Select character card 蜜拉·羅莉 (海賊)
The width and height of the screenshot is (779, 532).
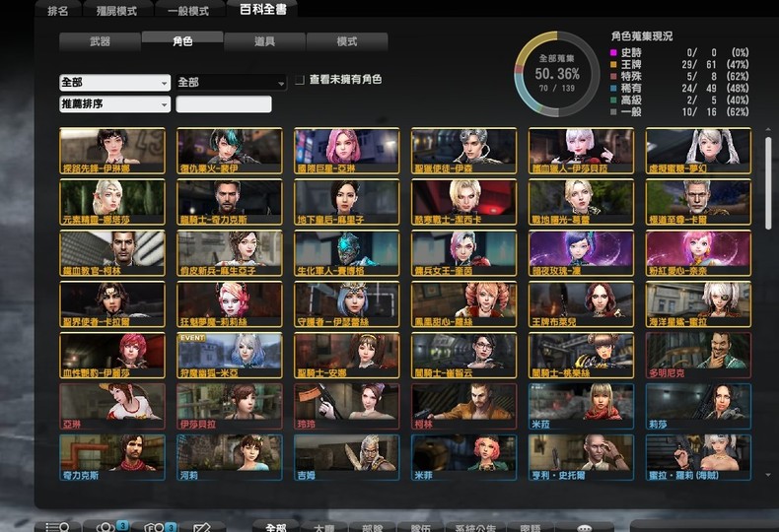point(698,457)
